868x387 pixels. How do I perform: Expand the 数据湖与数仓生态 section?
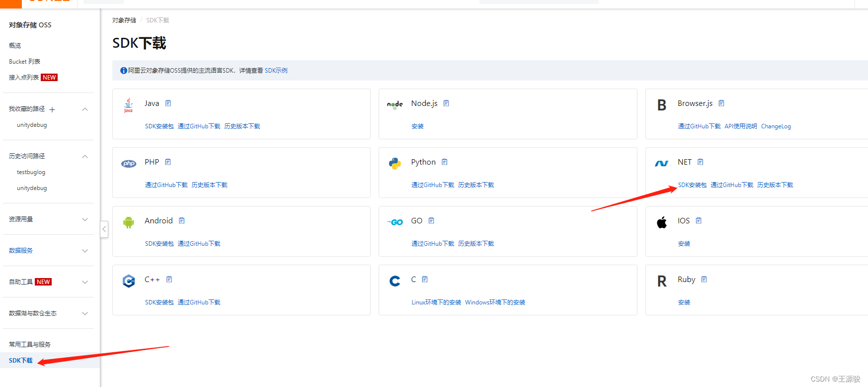coord(85,313)
